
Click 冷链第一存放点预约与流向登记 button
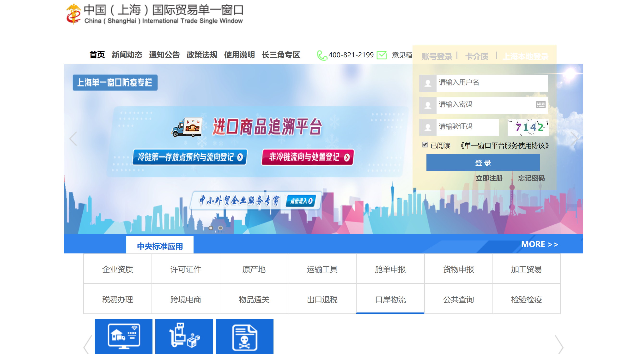point(190,157)
